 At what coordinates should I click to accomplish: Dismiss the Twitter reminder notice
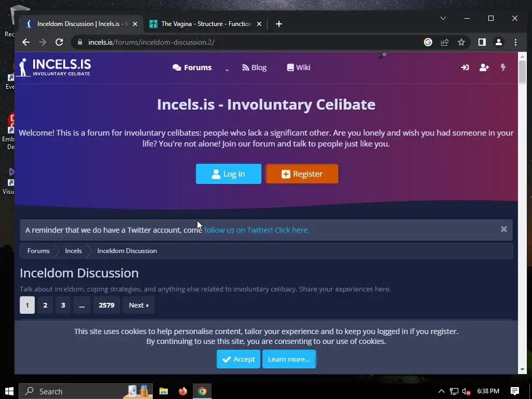504,229
